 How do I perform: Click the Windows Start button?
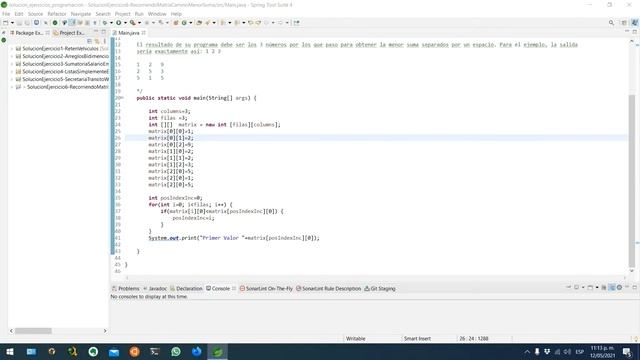point(10,351)
